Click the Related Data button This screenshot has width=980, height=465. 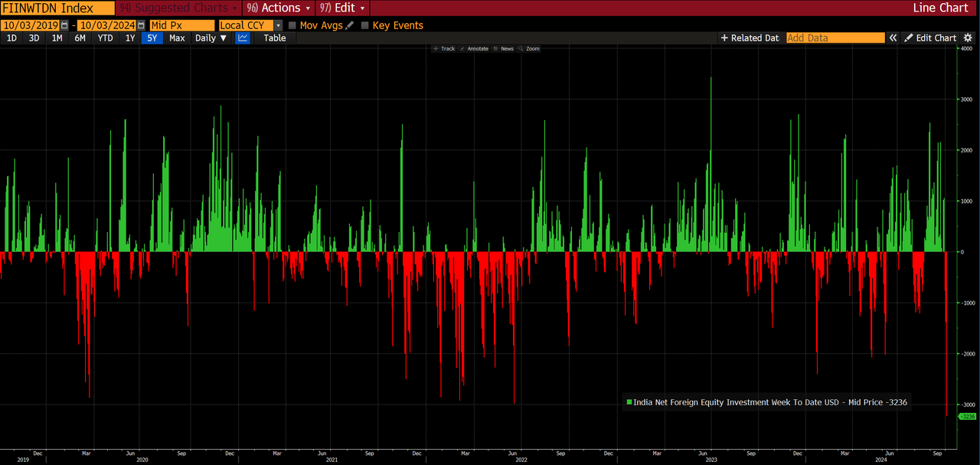point(750,38)
